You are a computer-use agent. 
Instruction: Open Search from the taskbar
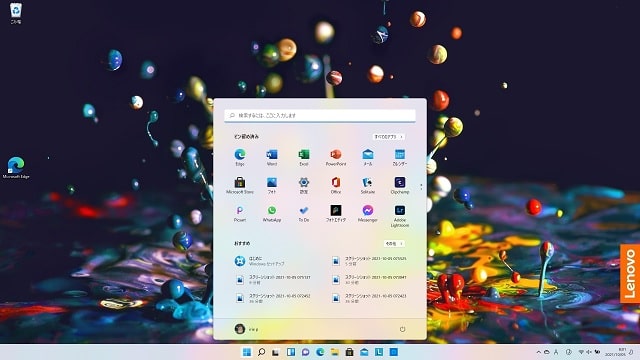pos(262,352)
